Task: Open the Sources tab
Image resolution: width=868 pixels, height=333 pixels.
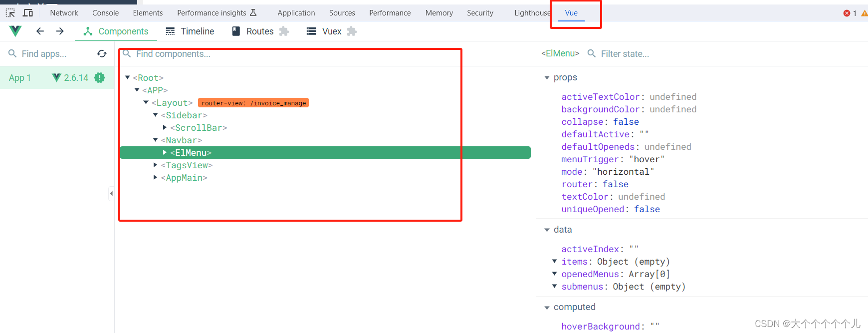Action: (342, 13)
